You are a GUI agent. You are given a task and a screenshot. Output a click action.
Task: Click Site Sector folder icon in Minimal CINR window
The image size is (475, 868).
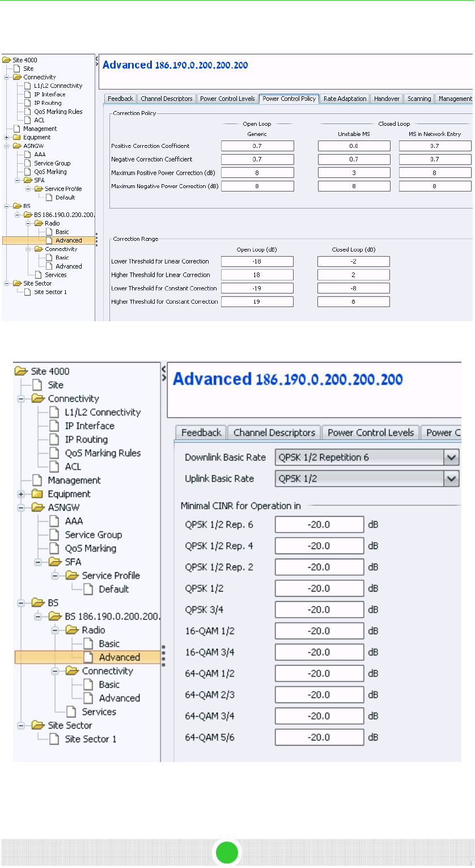click(x=37, y=725)
